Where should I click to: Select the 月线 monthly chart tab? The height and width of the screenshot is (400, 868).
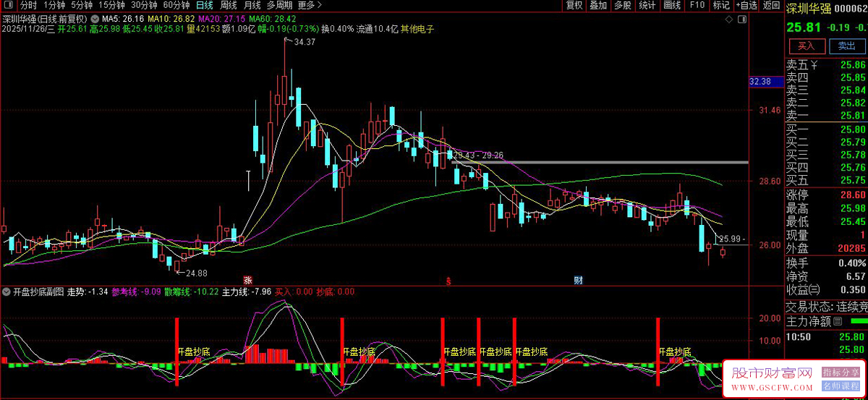point(252,5)
